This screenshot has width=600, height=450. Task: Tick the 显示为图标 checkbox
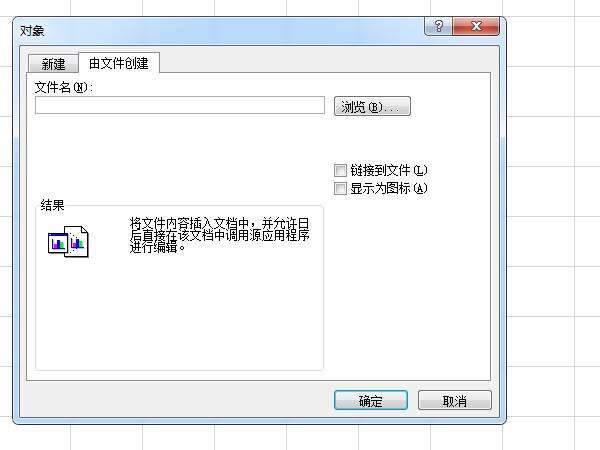[340, 188]
